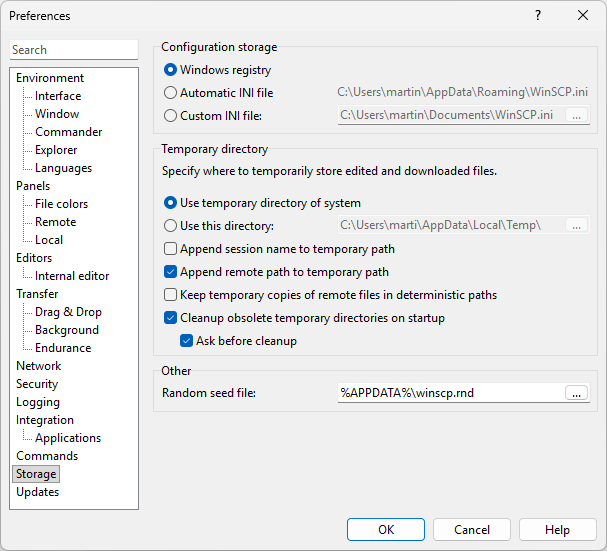The image size is (607, 551).
Task: Navigate to Drag & Drop settings
Action: [68, 312]
